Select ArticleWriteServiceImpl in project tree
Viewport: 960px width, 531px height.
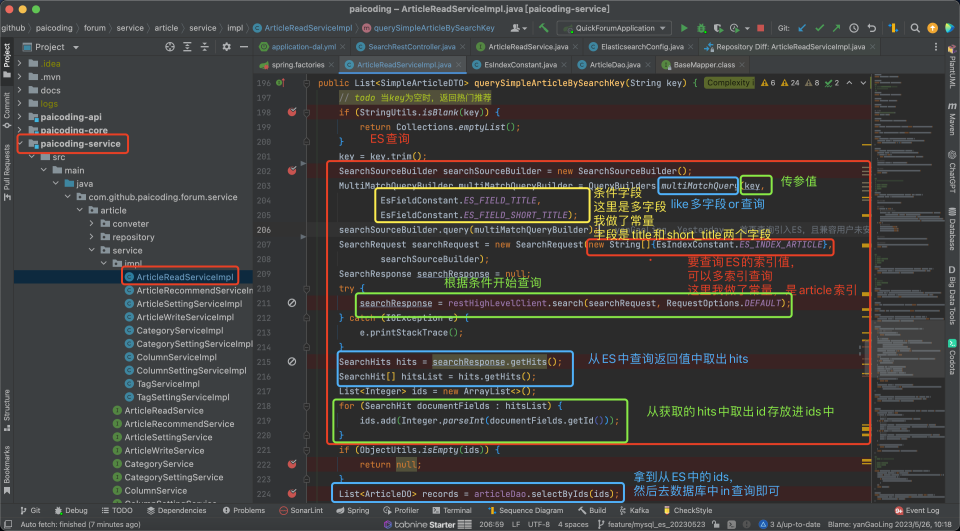click(185, 317)
